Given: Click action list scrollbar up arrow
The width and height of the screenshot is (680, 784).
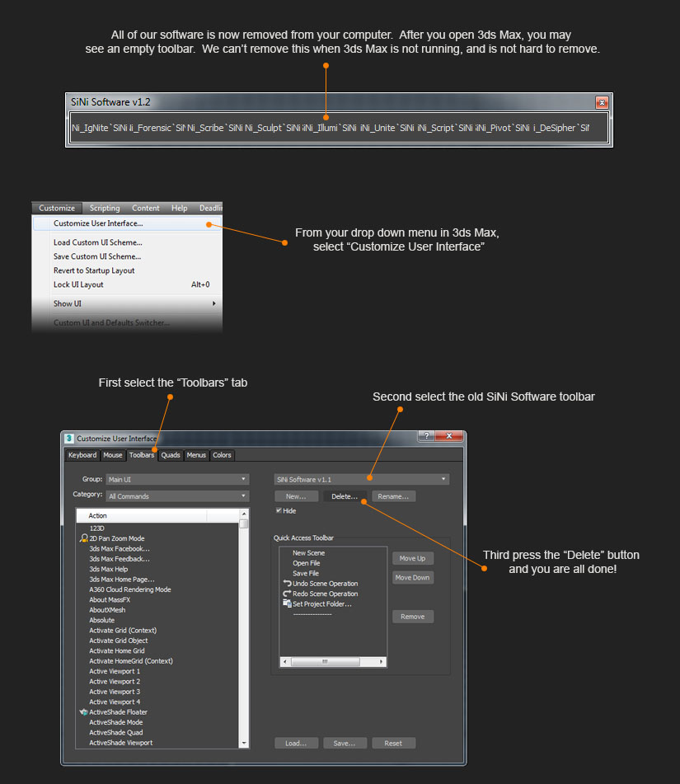Looking at the screenshot, I should [x=244, y=514].
